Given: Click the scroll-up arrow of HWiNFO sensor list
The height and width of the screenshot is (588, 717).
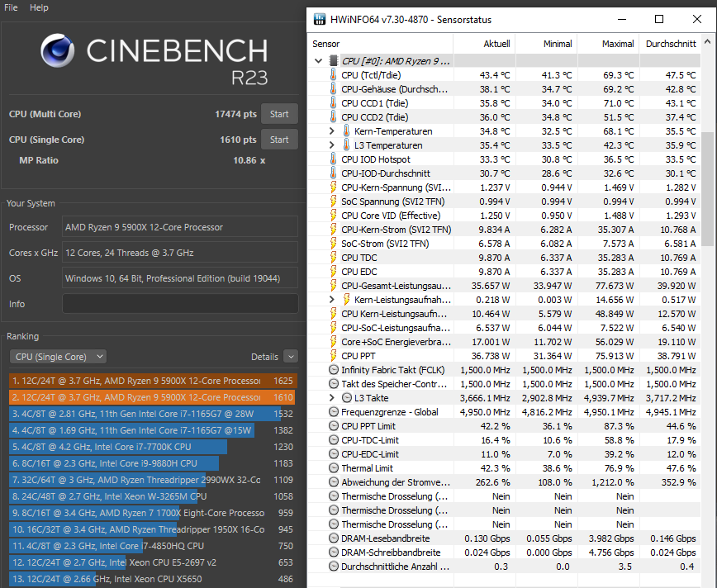Looking at the screenshot, I should pos(708,41).
